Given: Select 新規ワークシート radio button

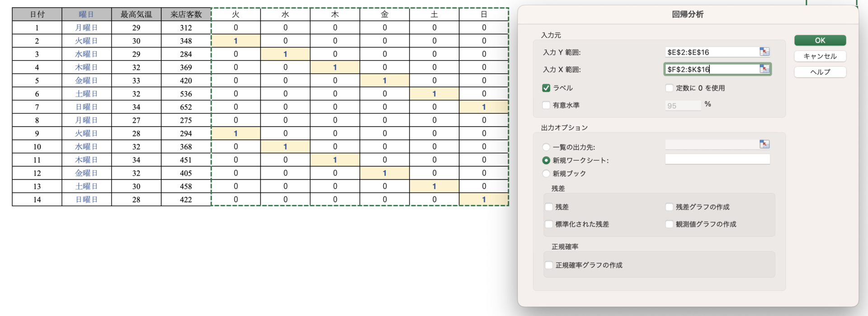Looking at the screenshot, I should [x=546, y=160].
